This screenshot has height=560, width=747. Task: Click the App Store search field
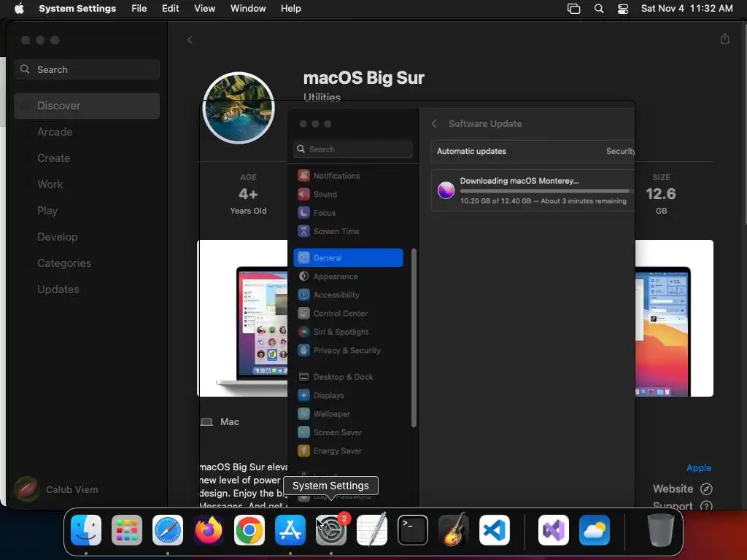(87, 69)
